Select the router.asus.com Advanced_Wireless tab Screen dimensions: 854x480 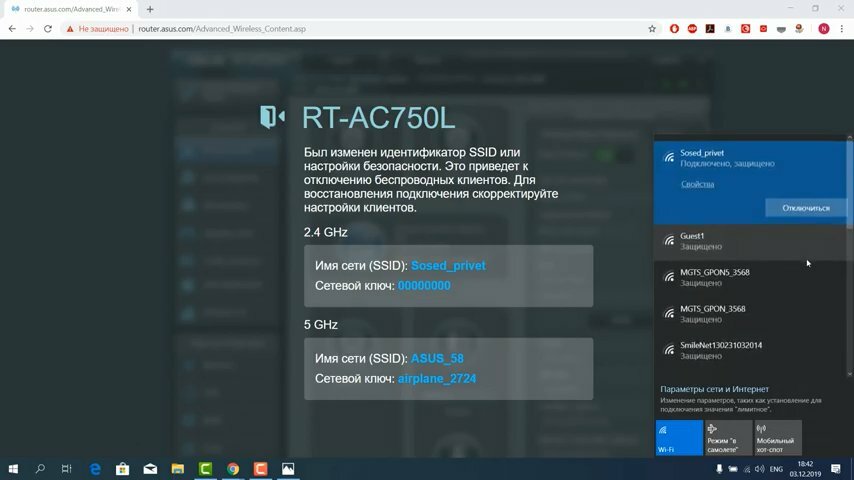click(x=71, y=9)
